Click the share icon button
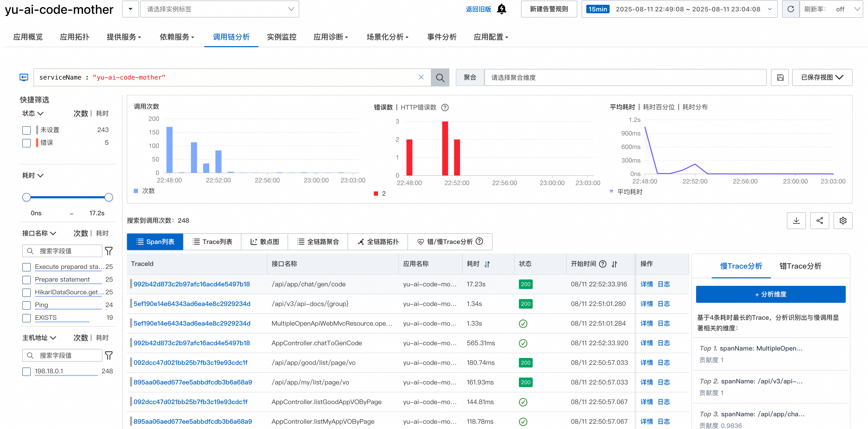The width and height of the screenshot is (868, 429). tap(819, 221)
